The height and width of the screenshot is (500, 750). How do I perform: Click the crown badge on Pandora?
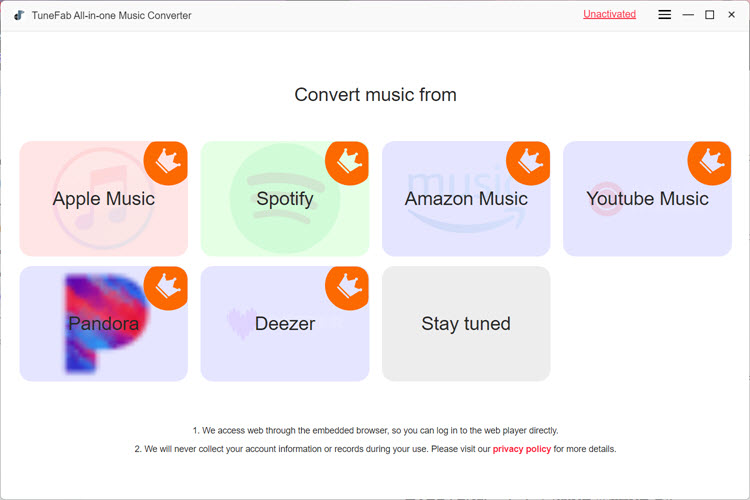(x=166, y=288)
